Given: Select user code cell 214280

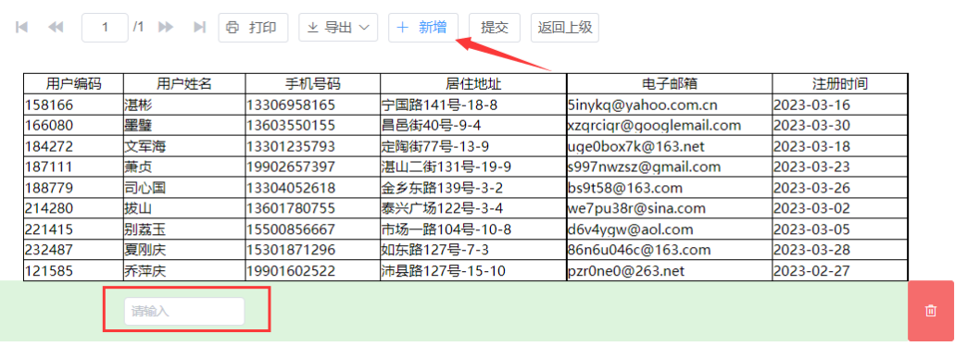Looking at the screenshot, I should (x=74, y=208).
